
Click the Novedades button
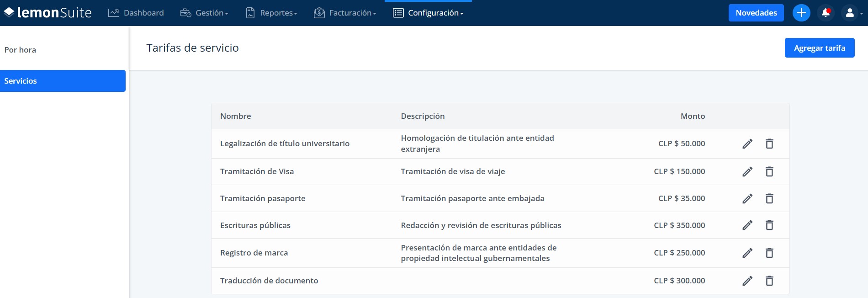(756, 13)
